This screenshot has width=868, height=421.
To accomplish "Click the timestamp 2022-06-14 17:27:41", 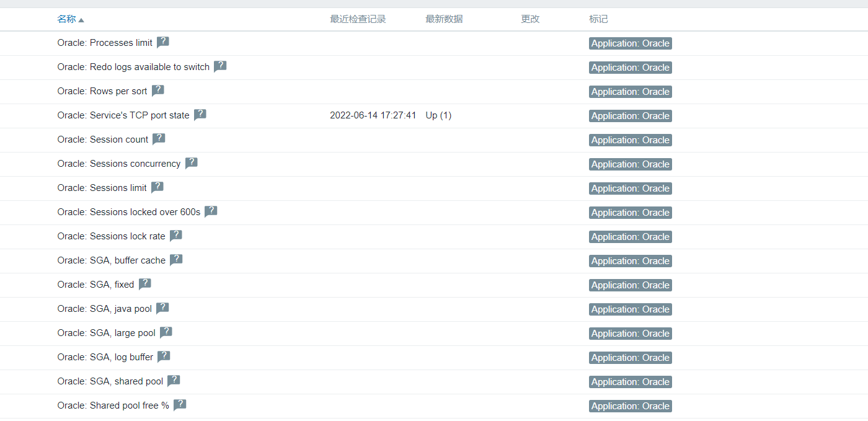I will click(x=373, y=115).
